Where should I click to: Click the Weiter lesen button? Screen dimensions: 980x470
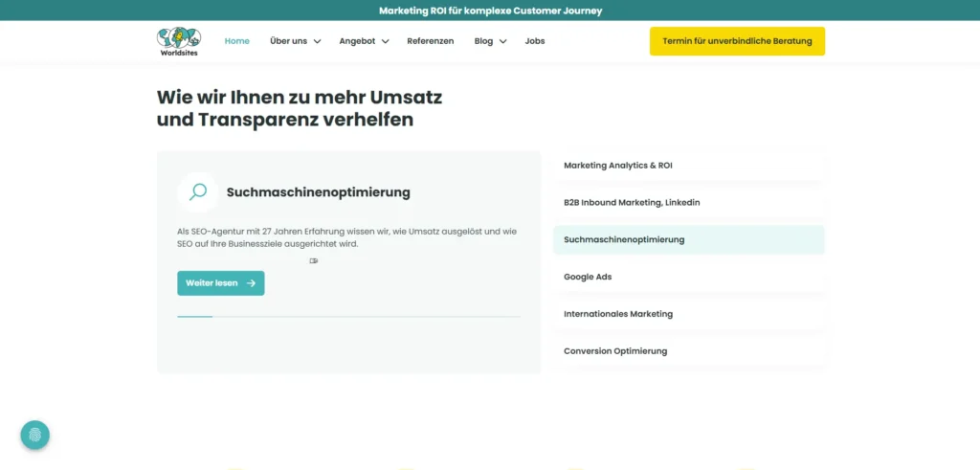tap(221, 283)
